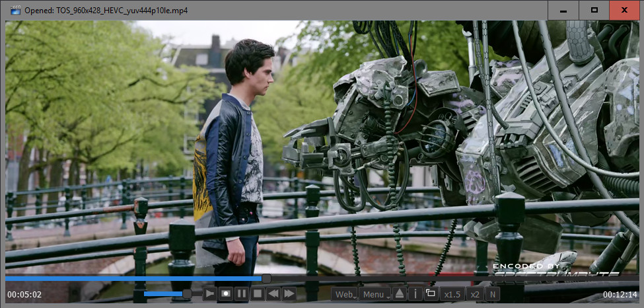Toggle the windowed-mode overlapping squares icon

pos(431,293)
